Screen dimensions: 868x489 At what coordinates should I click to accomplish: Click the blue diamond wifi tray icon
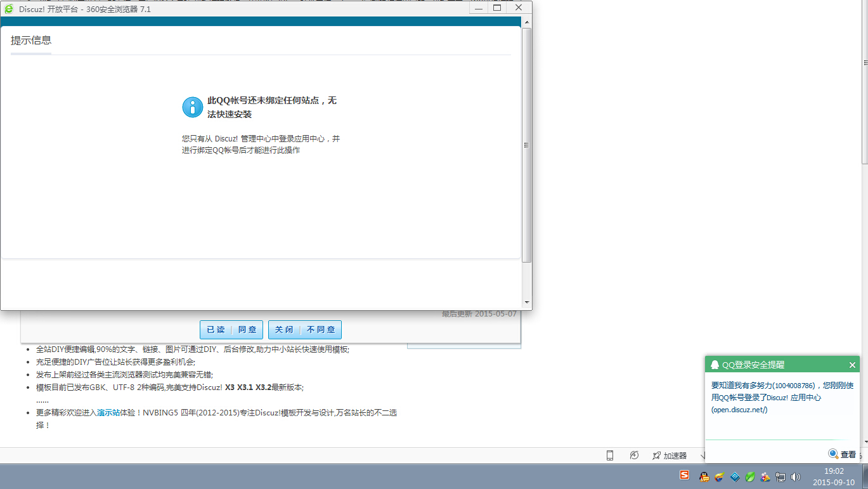[x=735, y=476]
